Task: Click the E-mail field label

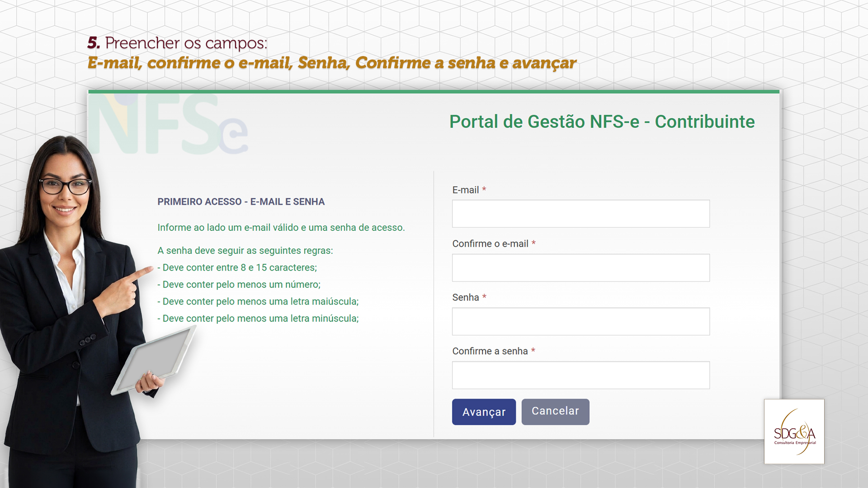Action: pyautogui.click(x=466, y=190)
